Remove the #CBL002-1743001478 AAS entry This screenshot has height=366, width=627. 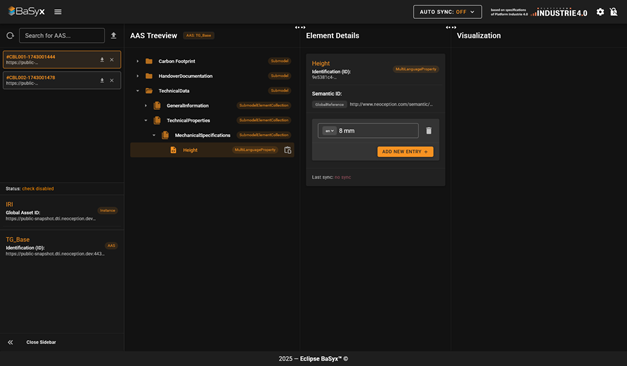point(112,80)
